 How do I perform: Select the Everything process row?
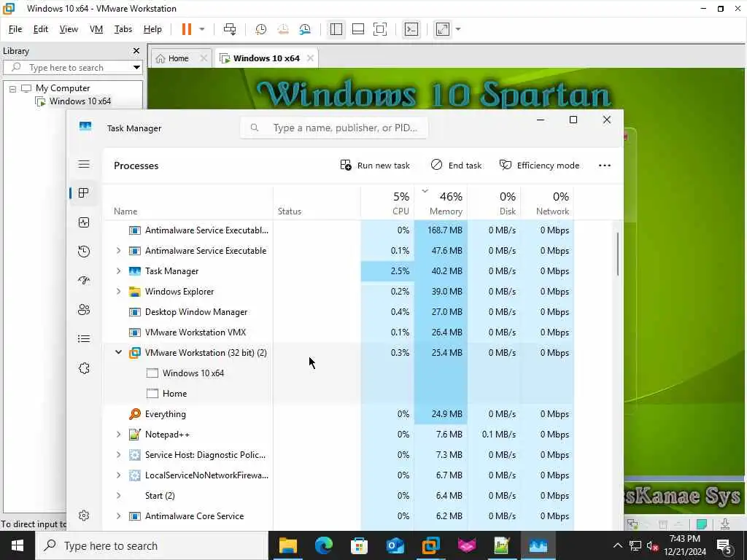coord(338,414)
